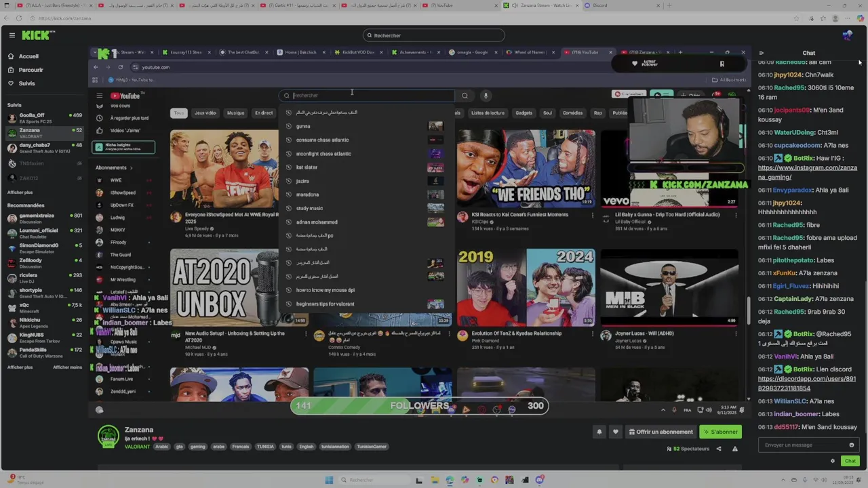
Task: Click the streamed YouTube microphone search icon
Action: 486,96
